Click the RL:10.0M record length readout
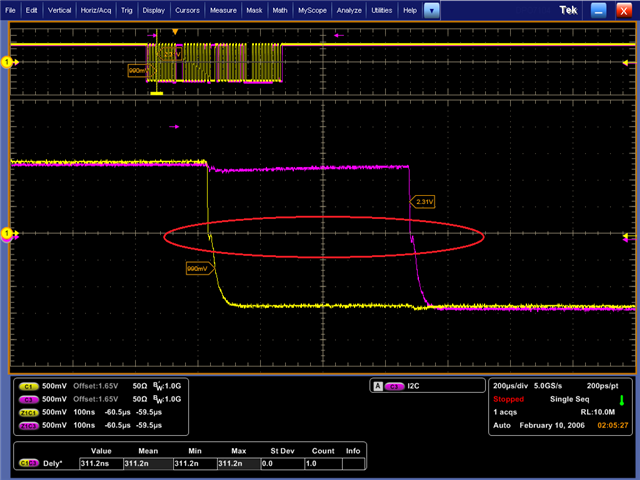The height and width of the screenshot is (480, 640). click(598, 412)
